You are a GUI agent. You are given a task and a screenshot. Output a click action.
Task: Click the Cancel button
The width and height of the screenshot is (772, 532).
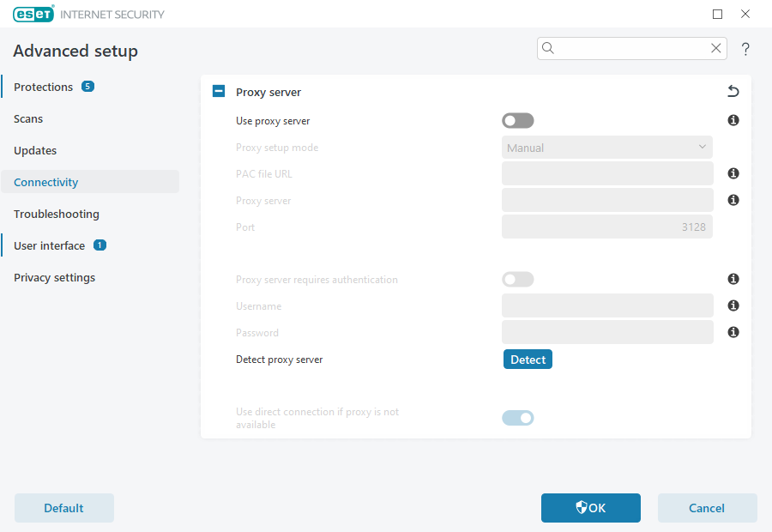tap(708, 508)
